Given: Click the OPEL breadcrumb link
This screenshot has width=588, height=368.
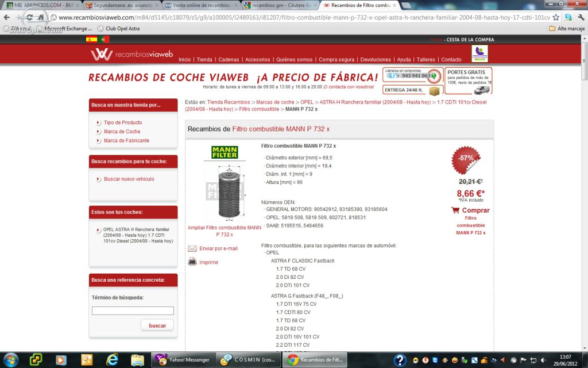Looking at the screenshot, I should (x=307, y=102).
